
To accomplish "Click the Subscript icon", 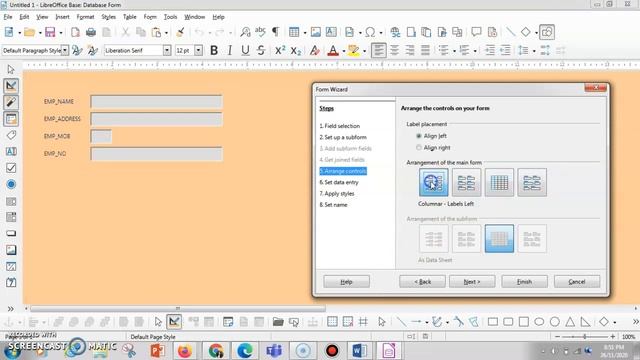I will (296, 50).
